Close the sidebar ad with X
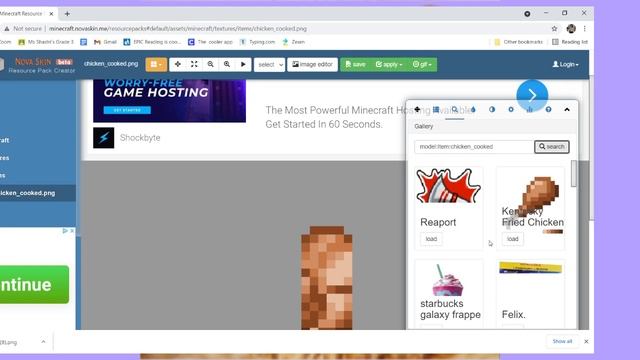Image resolution: width=640 pixels, height=360 pixels. [x=72, y=231]
